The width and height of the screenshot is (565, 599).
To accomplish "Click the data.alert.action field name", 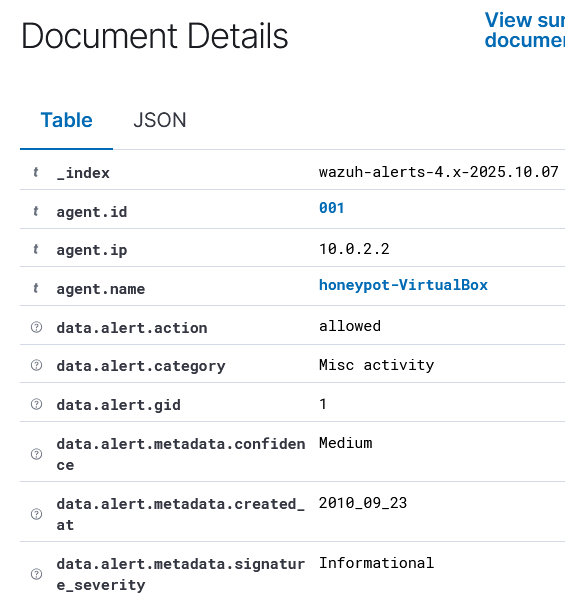I will pos(132,328).
